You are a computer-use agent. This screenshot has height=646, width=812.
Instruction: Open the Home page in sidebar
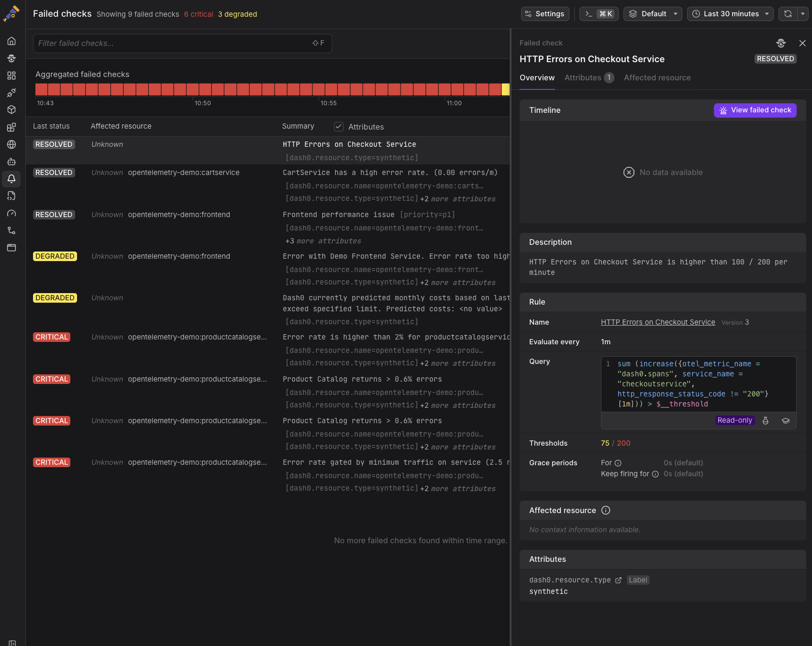(11, 41)
